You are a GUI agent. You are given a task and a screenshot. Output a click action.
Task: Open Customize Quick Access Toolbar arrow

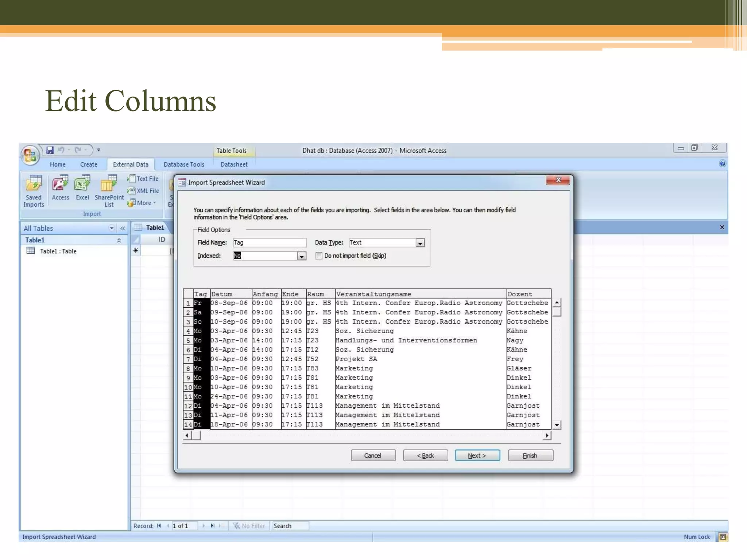coord(98,150)
